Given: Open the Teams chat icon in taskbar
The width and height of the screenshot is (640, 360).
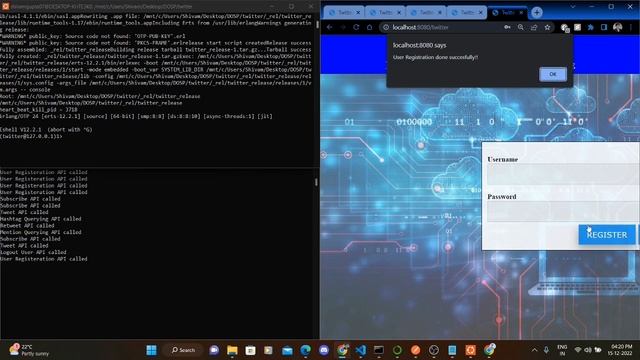Looking at the screenshot, I should click(x=214, y=350).
